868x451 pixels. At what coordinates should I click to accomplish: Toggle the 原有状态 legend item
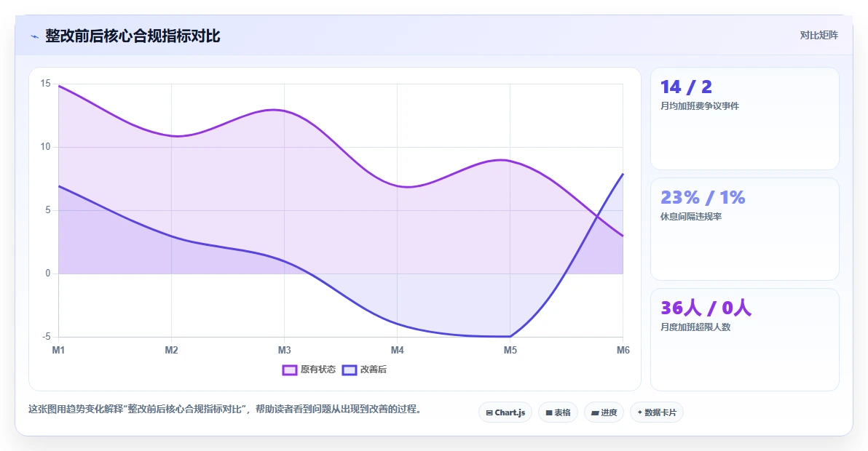pyautogui.click(x=309, y=370)
